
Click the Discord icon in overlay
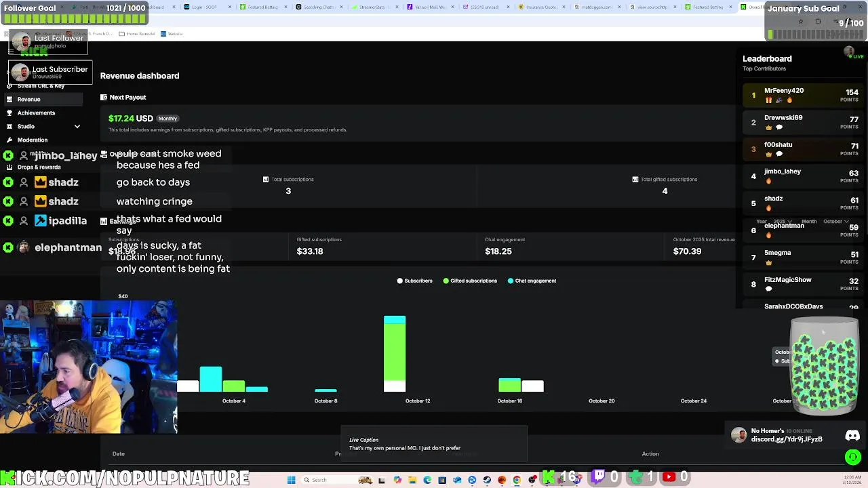852,436
